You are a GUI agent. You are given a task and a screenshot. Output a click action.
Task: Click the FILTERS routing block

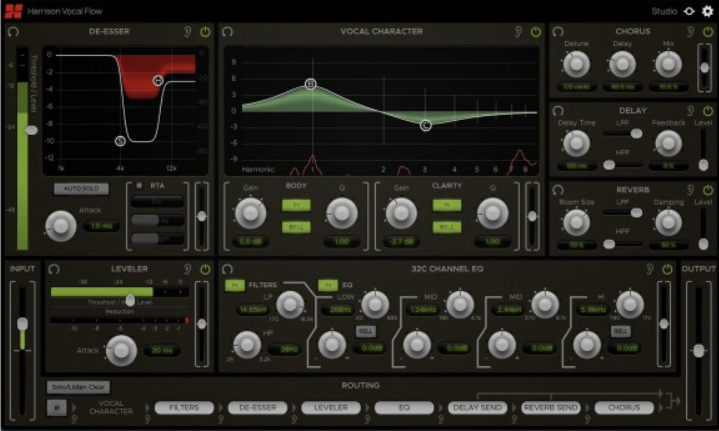click(184, 408)
